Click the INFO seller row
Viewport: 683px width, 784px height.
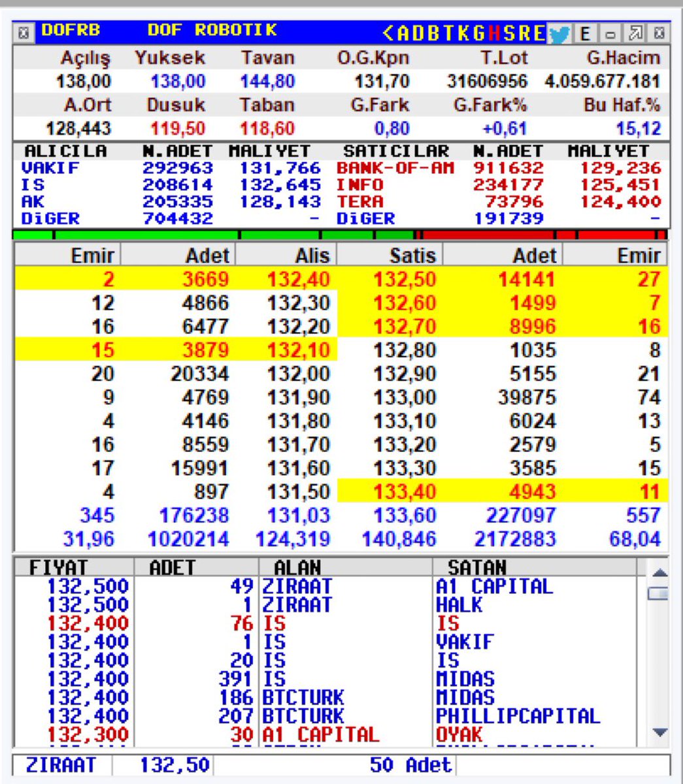pos(500,185)
